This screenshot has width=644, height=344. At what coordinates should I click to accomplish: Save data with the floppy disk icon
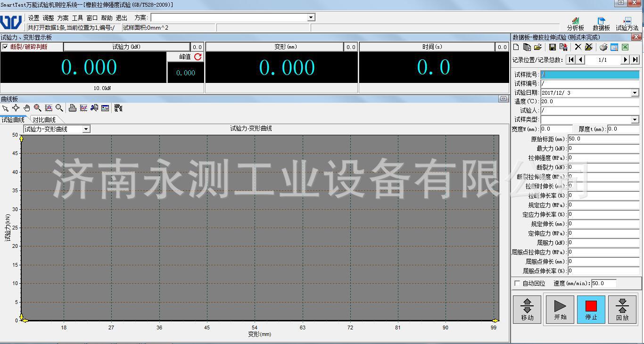[x=553, y=47]
